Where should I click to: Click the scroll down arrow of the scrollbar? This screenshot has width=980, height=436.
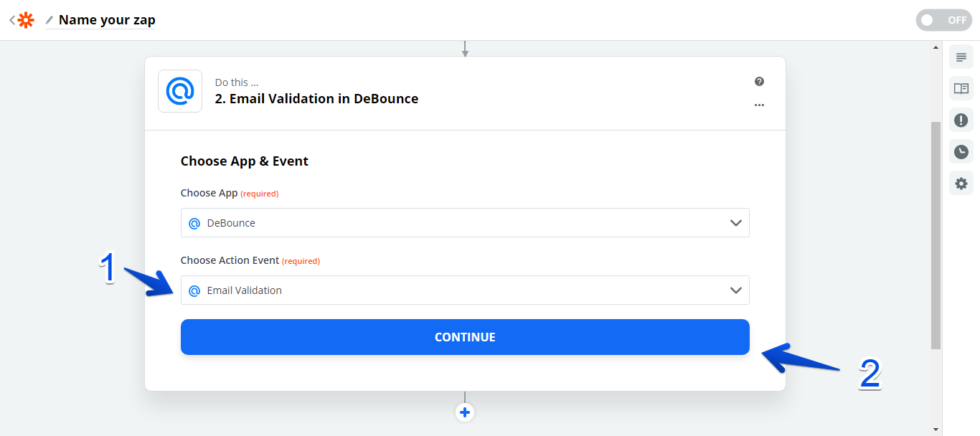pos(935,429)
